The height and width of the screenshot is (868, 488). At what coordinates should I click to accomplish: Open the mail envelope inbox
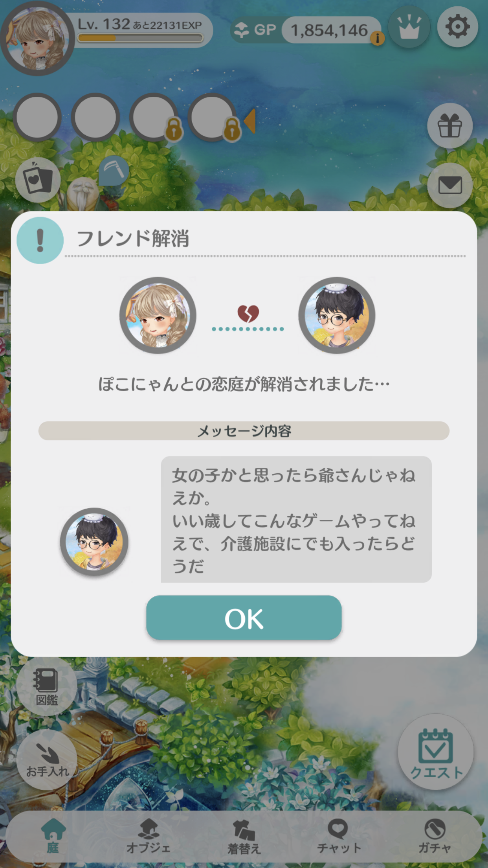tap(450, 185)
